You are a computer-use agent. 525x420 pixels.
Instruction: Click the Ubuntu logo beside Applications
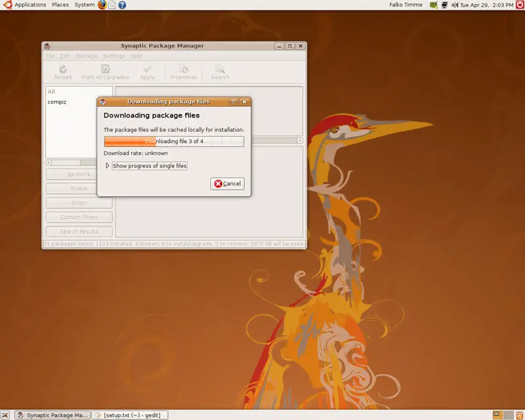pos(7,5)
